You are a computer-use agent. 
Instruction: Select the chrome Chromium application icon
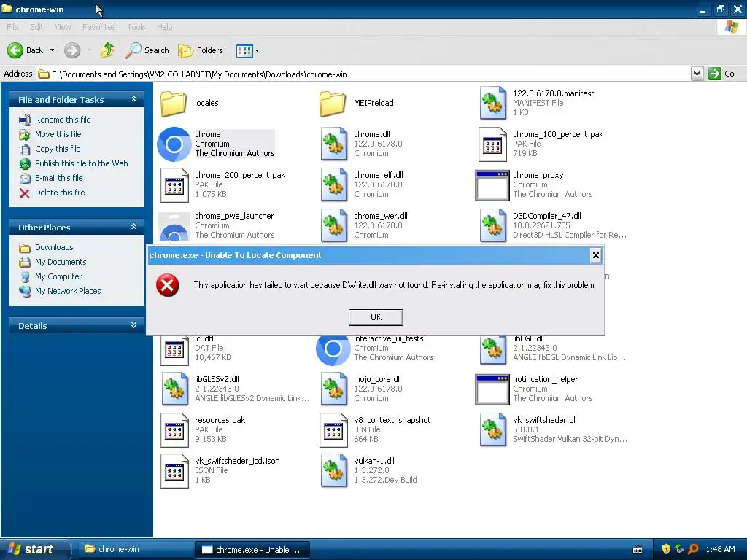click(x=174, y=144)
